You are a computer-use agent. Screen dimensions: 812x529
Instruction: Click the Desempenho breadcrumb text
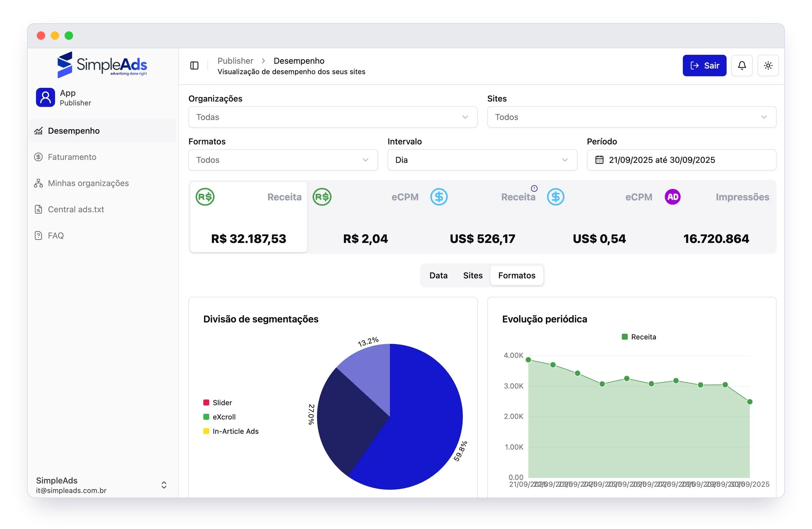pyautogui.click(x=299, y=61)
